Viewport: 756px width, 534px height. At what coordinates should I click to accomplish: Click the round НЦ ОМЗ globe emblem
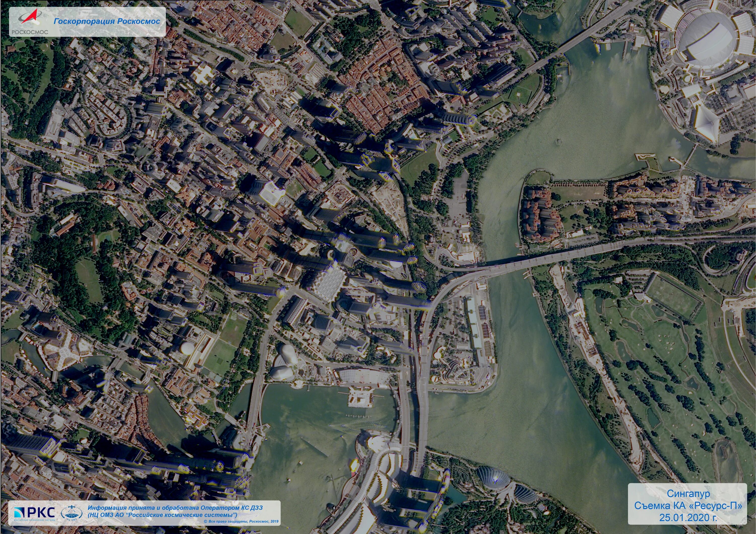[x=72, y=513]
